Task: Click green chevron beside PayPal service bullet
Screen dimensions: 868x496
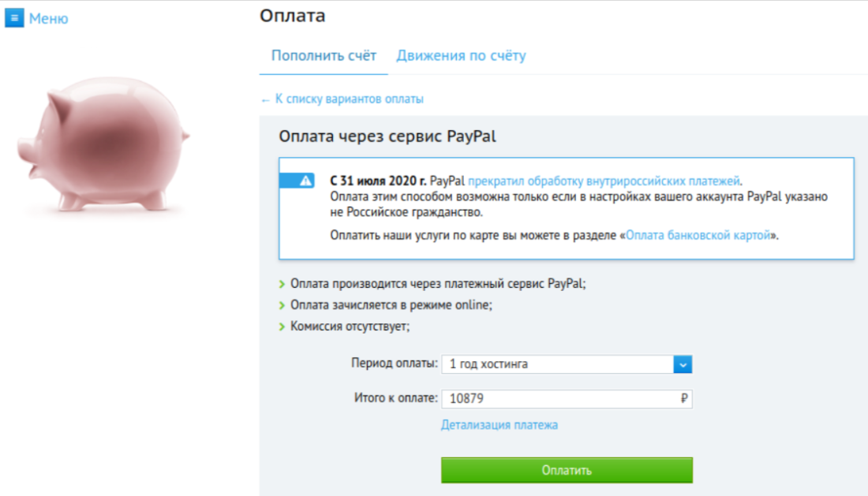Action: tap(282, 285)
